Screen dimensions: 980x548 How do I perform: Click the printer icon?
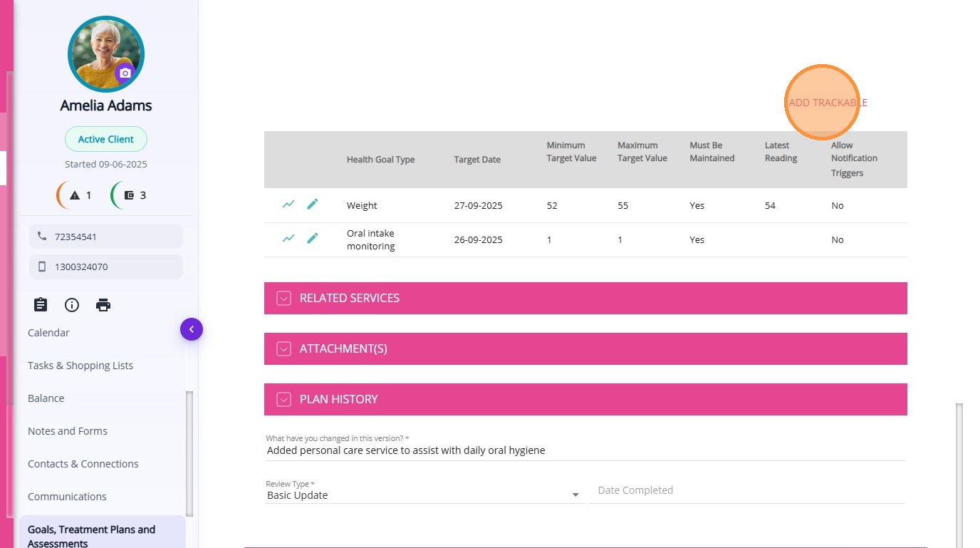point(103,305)
